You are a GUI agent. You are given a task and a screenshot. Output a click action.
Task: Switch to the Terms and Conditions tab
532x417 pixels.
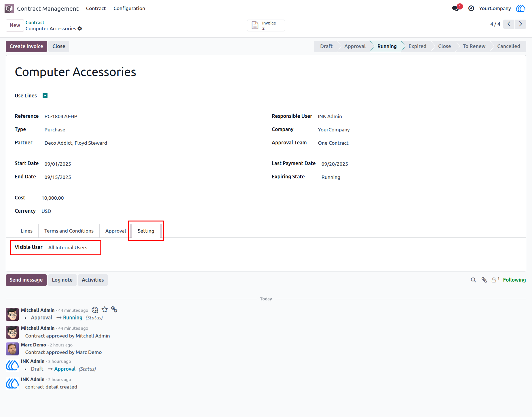click(69, 231)
